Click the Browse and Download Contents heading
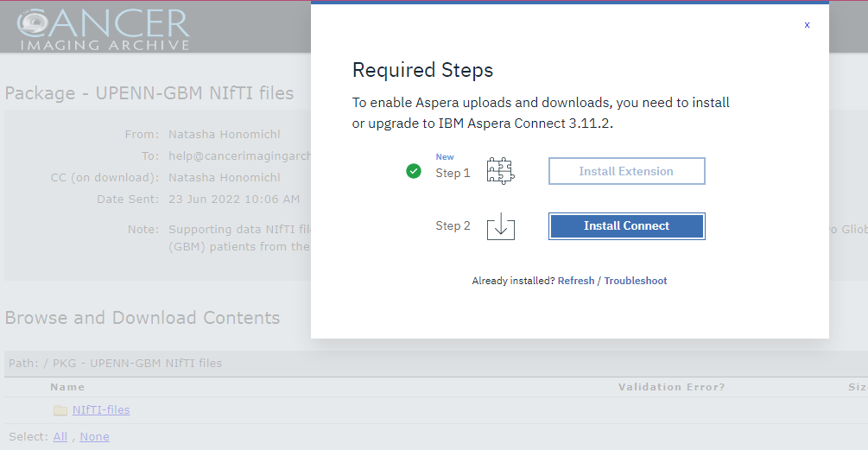The image size is (868, 450). (143, 318)
